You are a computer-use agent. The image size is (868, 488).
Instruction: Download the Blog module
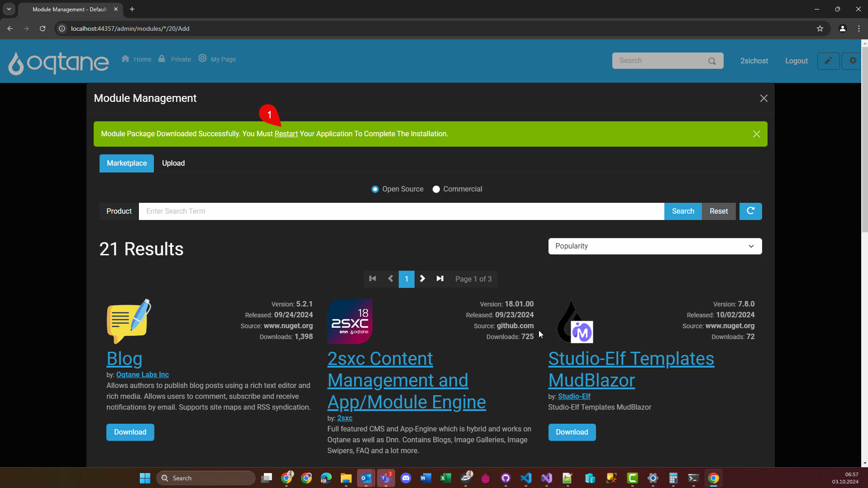130,432
